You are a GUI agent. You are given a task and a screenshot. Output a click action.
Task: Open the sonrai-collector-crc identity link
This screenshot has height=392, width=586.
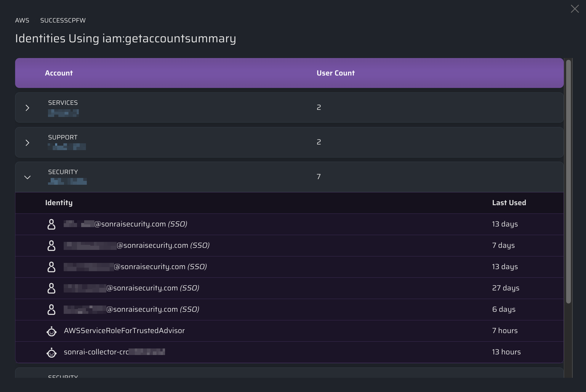(114, 352)
